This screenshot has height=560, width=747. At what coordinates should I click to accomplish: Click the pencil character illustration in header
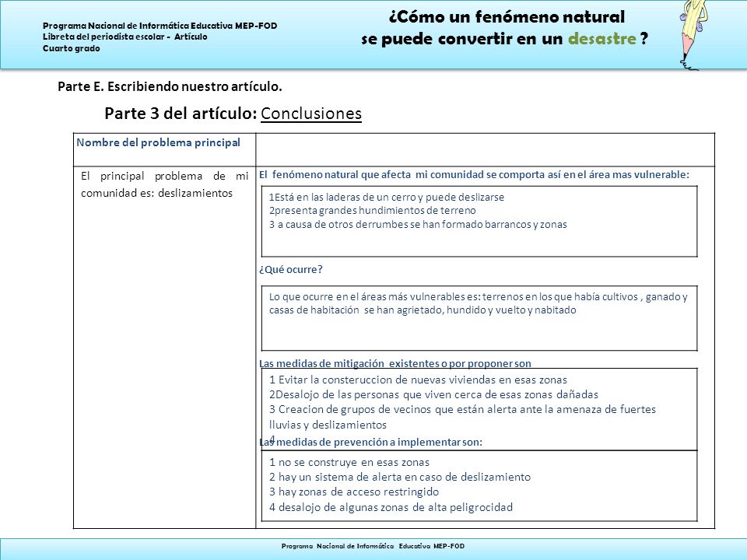[693, 35]
